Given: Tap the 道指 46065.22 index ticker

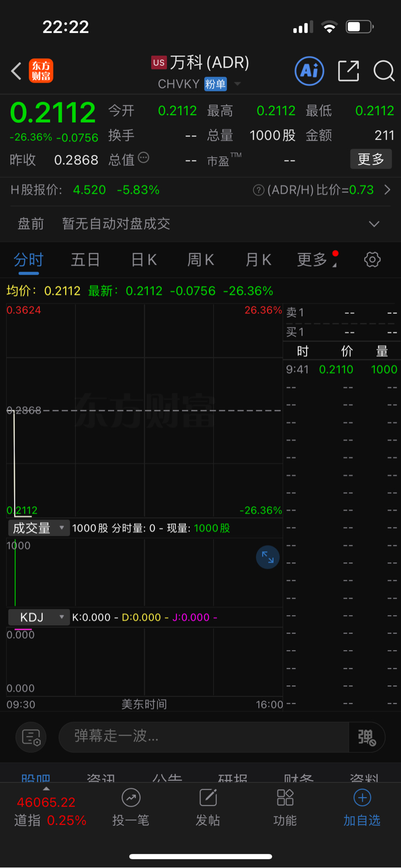Looking at the screenshot, I should coord(50,811).
